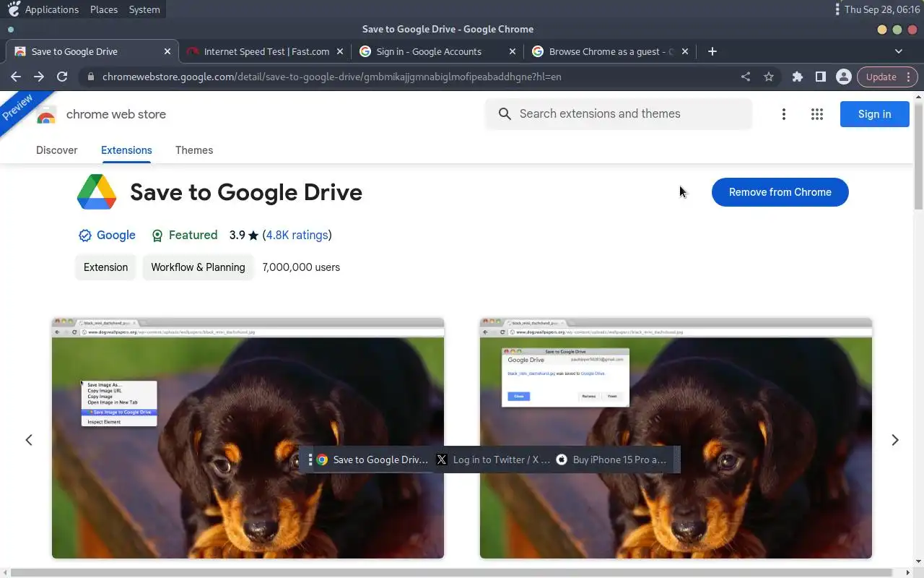This screenshot has height=578, width=924.
Task: Open the first screenshot with context menu
Action: (x=248, y=438)
